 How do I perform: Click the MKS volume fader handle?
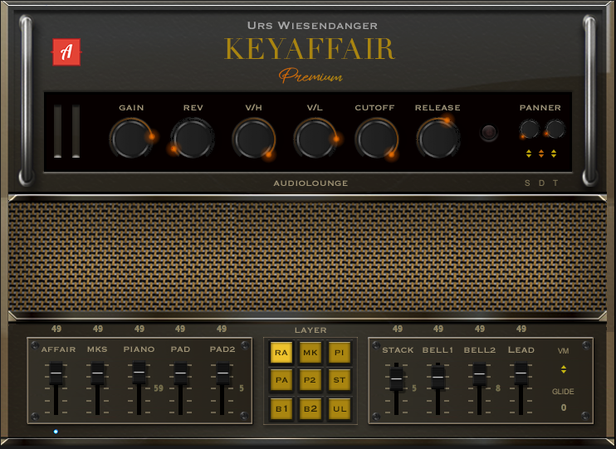click(x=97, y=373)
